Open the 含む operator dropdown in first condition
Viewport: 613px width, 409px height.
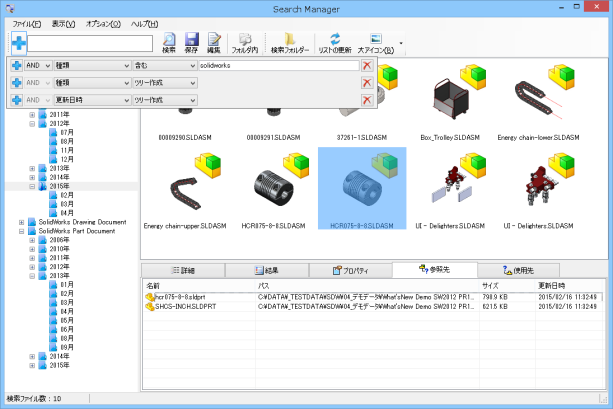(x=164, y=65)
